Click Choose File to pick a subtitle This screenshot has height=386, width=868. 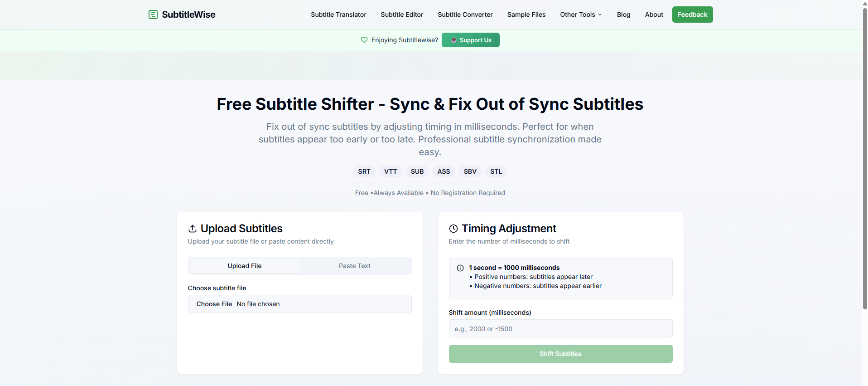pos(214,304)
